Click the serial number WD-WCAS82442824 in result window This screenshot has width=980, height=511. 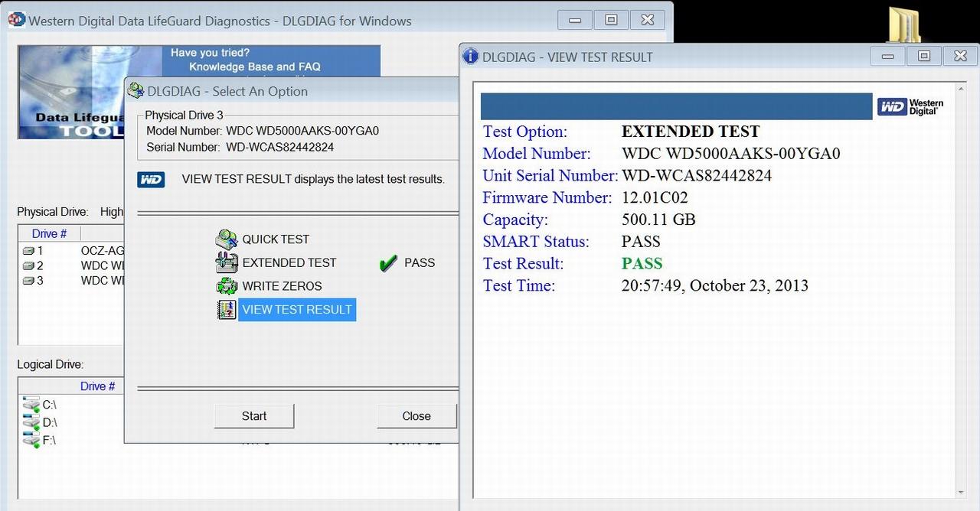click(697, 176)
